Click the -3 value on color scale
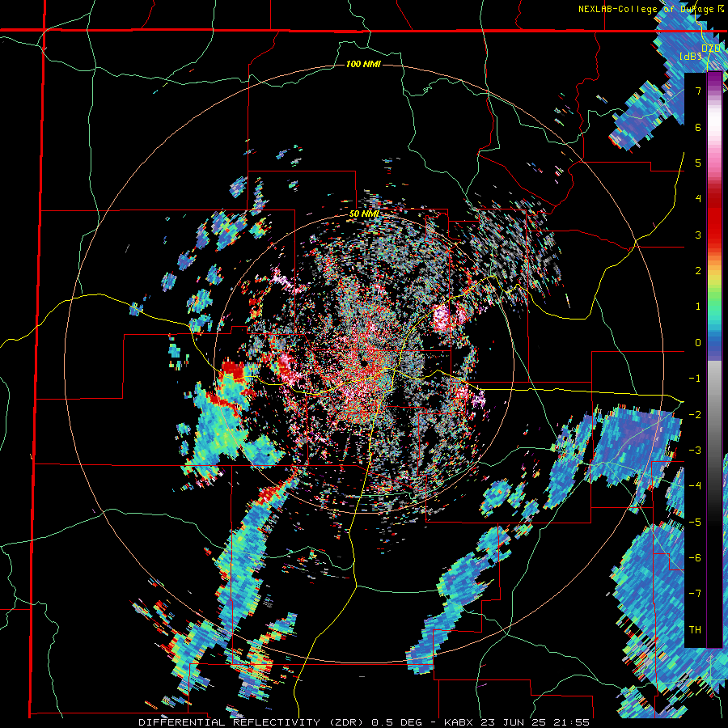 [x=695, y=451]
